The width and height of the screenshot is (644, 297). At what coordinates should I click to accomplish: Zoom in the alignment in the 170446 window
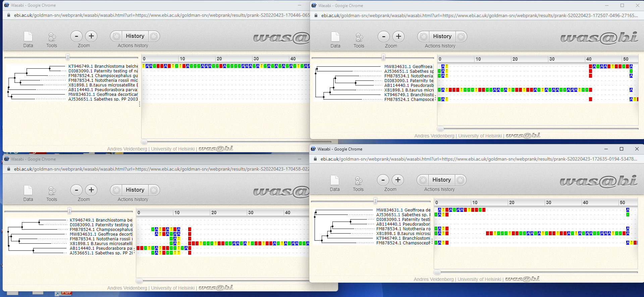point(91,36)
